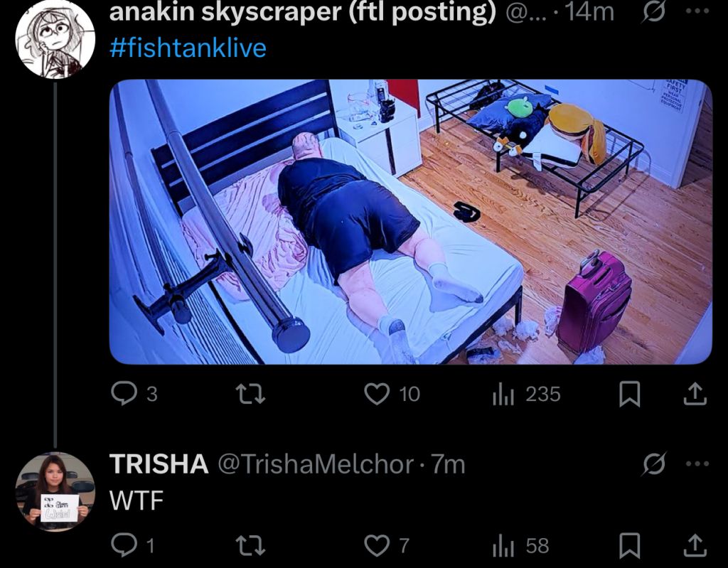This screenshot has height=568, width=728.
Task: Repost TRISHA's WTF reply
Action: [250, 545]
